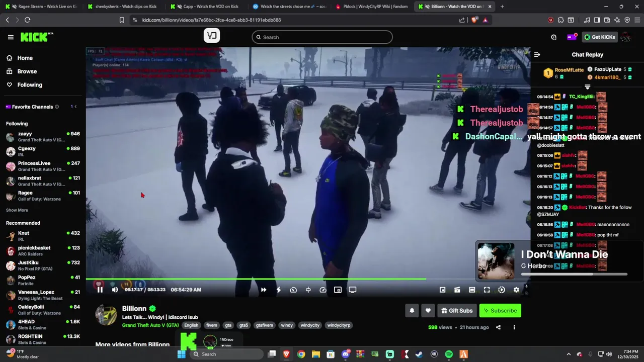
Task: Open the Kick hamburger sidebar menu
Action: coord(11,37)
